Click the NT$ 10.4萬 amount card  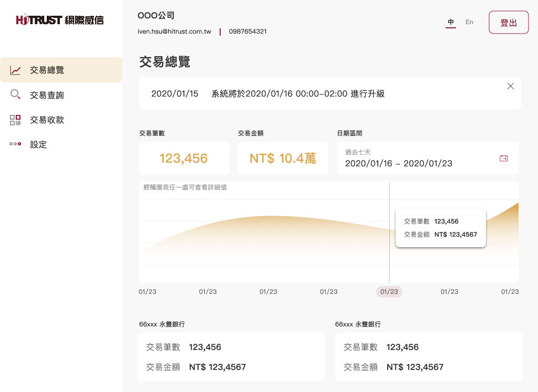click(x=283, y=158)
